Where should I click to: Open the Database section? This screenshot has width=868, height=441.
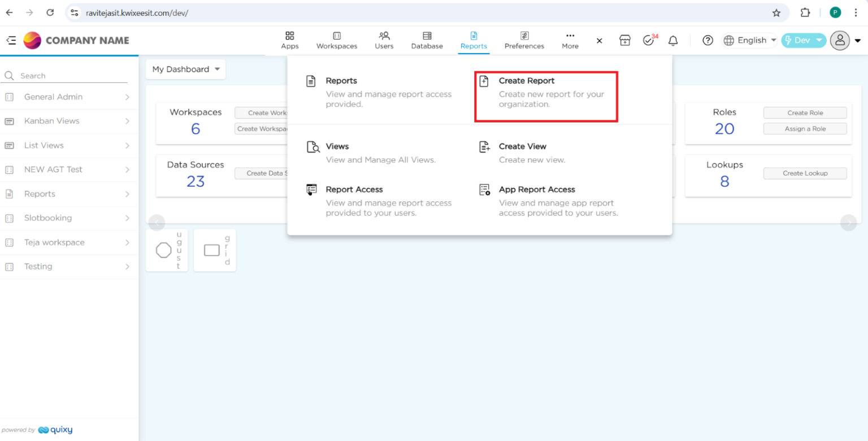[x=427, y=40]
